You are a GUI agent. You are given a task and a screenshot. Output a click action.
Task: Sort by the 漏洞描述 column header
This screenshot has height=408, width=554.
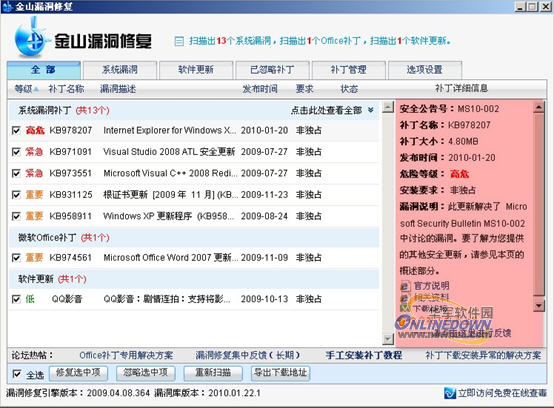pyautogui.click(x=118, y=89)
